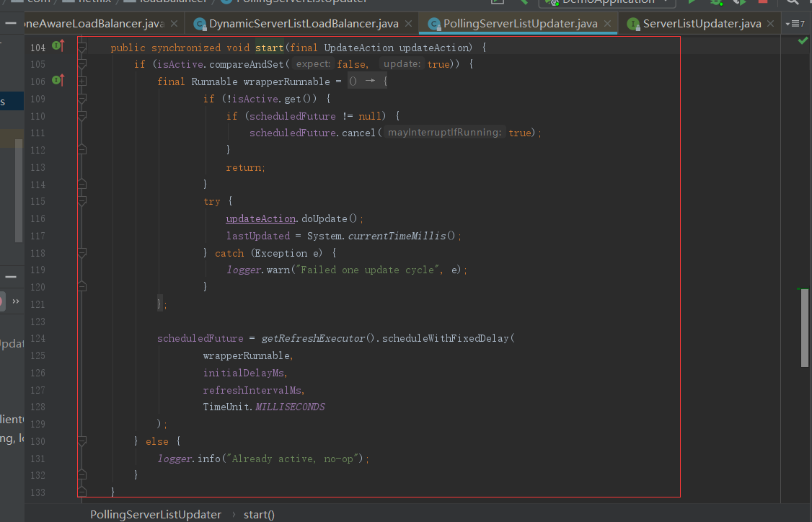Show more toolbar actions via the double chevron
This screenshot has height=522, width=812.
tap(16, 301)
